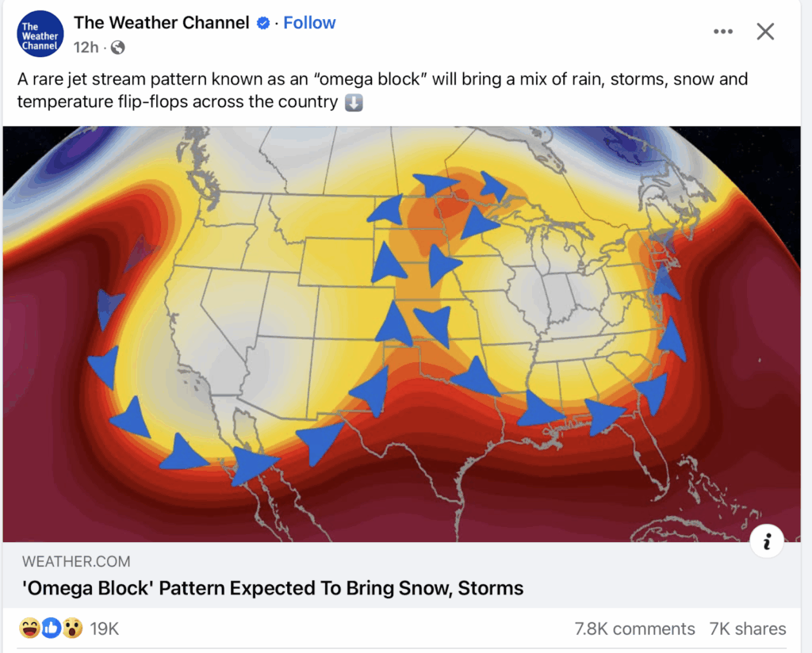The height and width of the screenshot is (653, 812).
Task: Click the WEATHER.COM source label
Action: click(76, 561)
